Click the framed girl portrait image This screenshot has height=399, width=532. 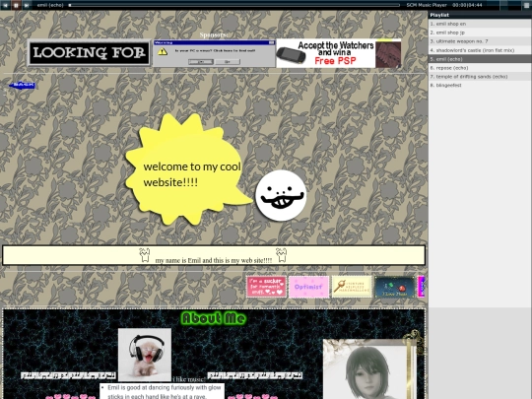tap(368, 369)
